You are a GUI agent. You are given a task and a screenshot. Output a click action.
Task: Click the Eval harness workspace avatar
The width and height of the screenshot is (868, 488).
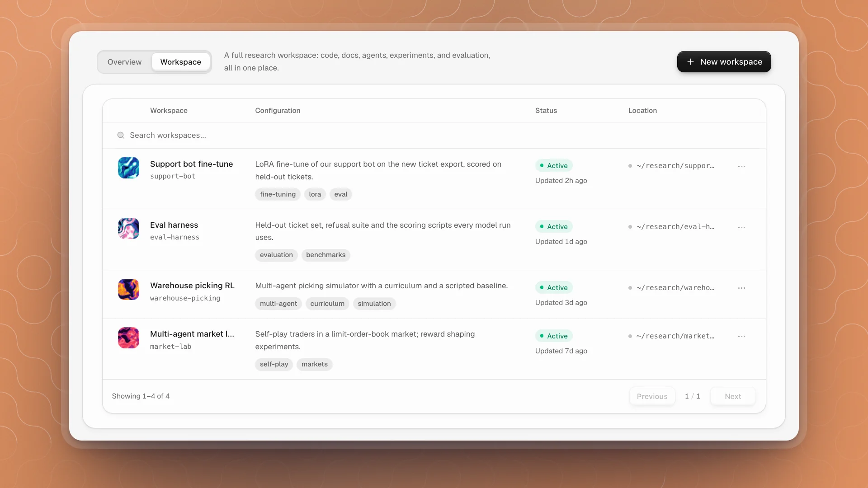pos(128,229)
